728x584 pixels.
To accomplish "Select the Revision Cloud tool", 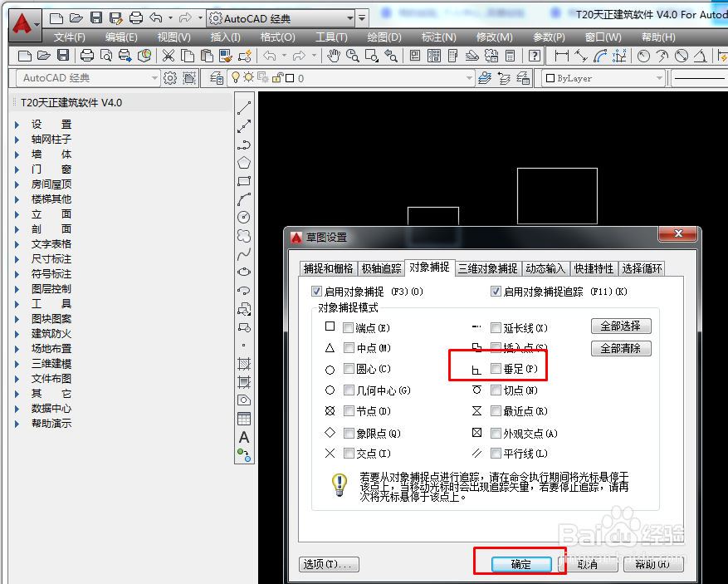I will click(244, 236).
